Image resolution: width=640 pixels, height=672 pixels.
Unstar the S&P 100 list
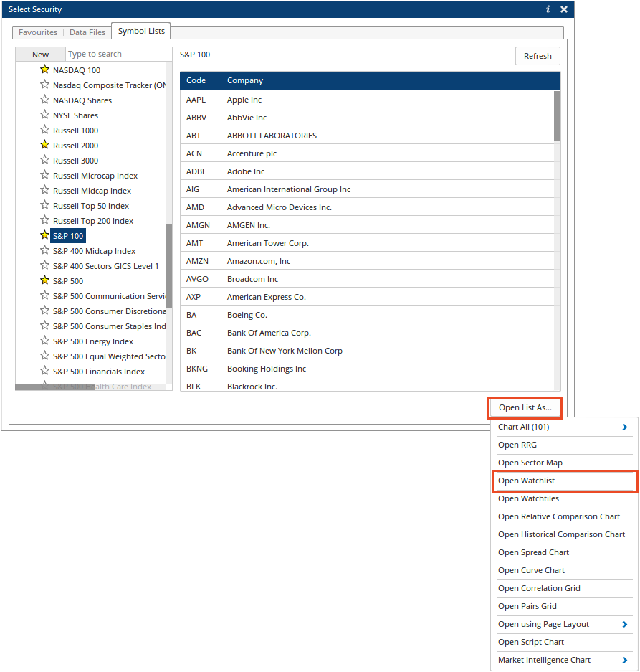coord(44,235)
